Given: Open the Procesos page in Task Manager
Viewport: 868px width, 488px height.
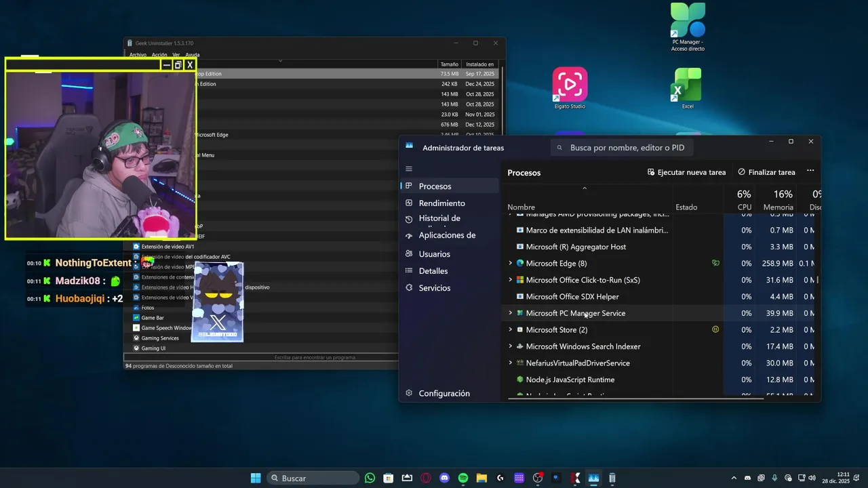Looking at the screenshot, I should (450, 186).
